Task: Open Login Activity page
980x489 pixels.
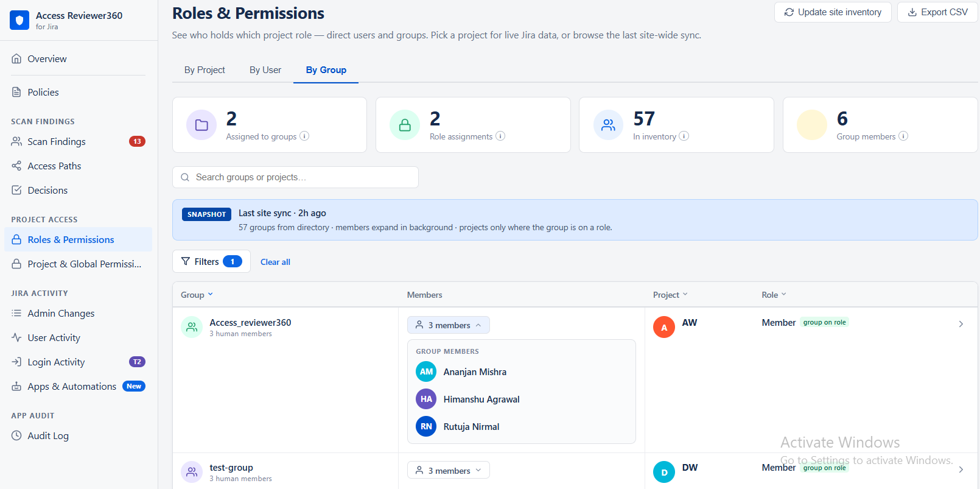Action: click(78, 362)
